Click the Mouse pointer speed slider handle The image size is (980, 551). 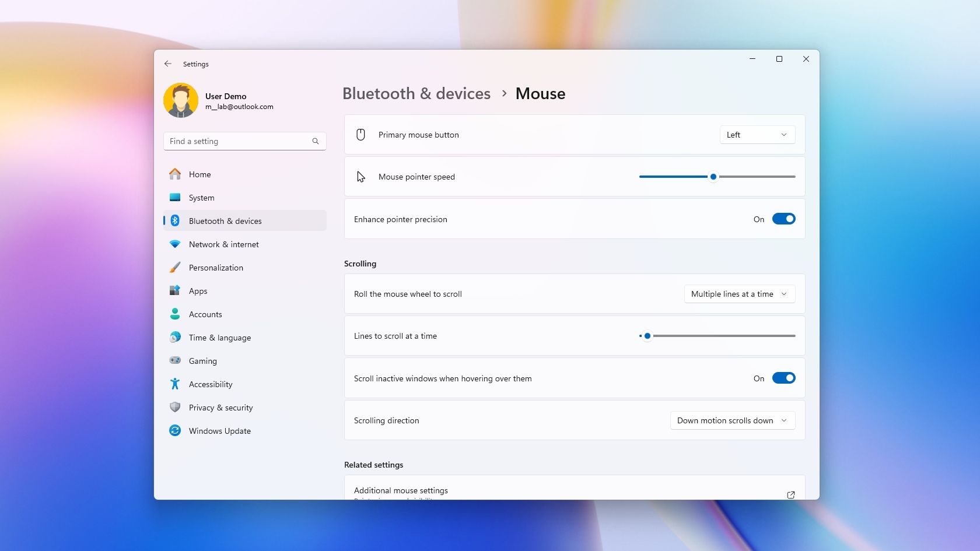tap(713, 177)
